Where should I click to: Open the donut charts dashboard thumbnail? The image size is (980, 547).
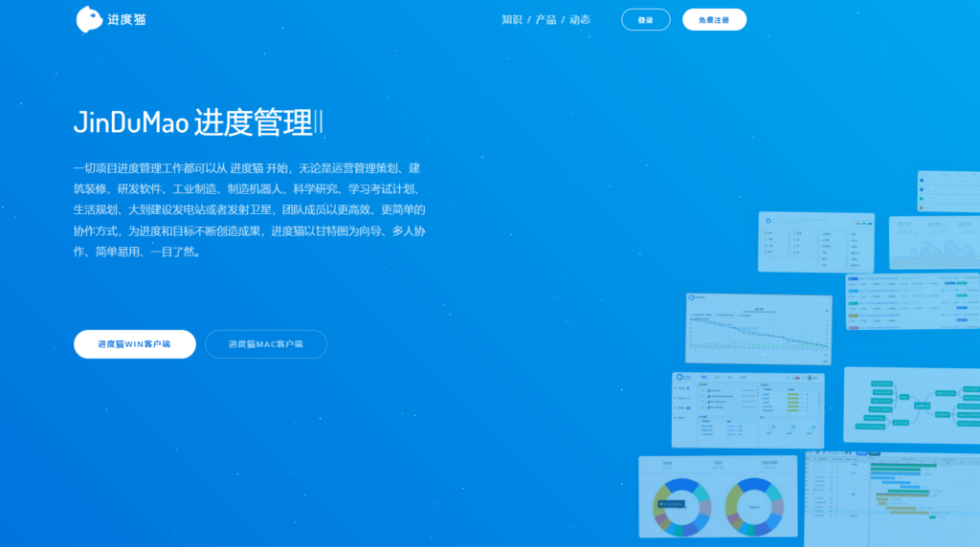(718, 496)
